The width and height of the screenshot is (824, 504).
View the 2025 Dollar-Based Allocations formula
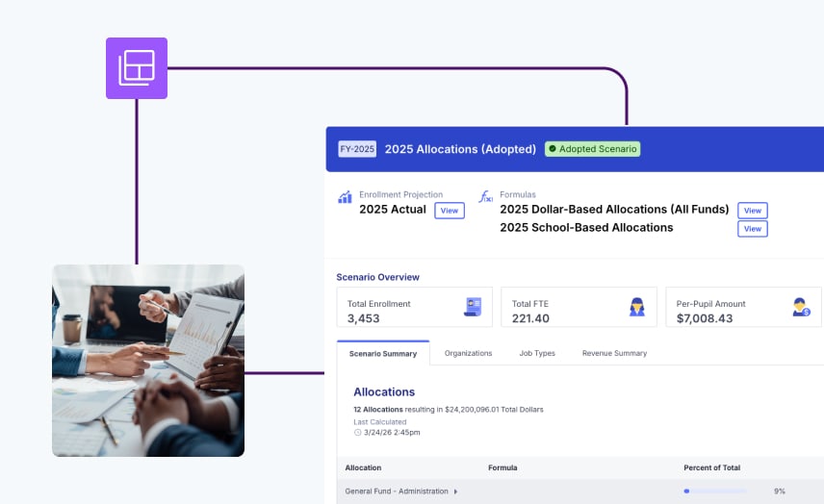click(x=753, y=211)
